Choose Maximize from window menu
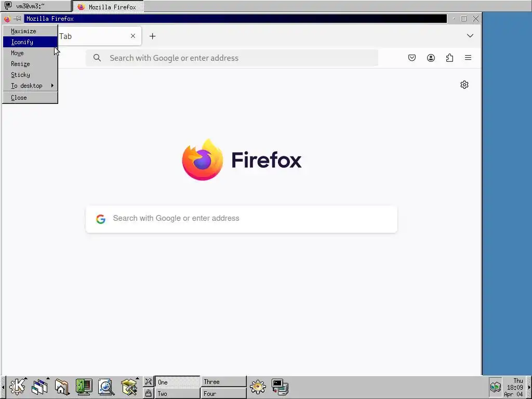The height and width of the screenshot is (399, 532). click(x=30, y=31)
